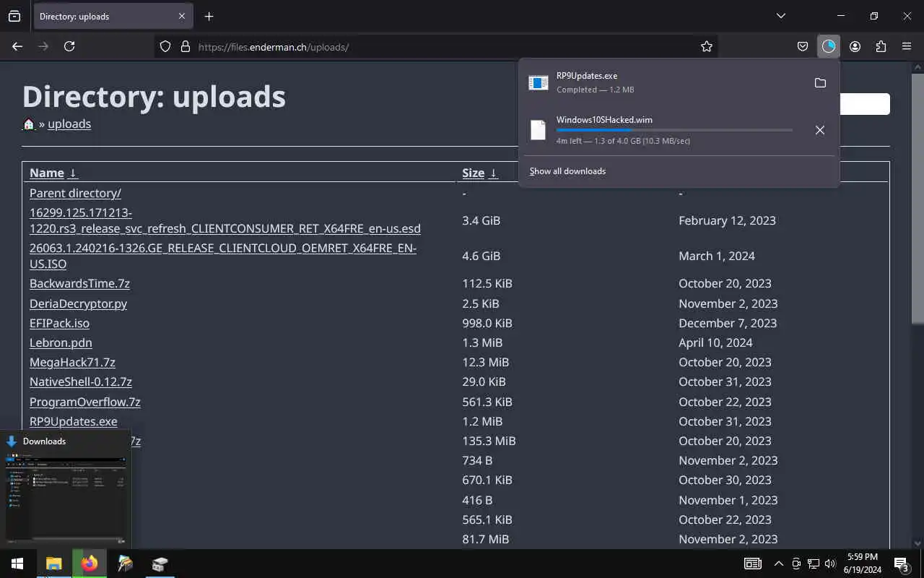Click the Windows10SHacked.wim download progress bar
Viewport: 924px width, 578px height.
tap(674, 130)
